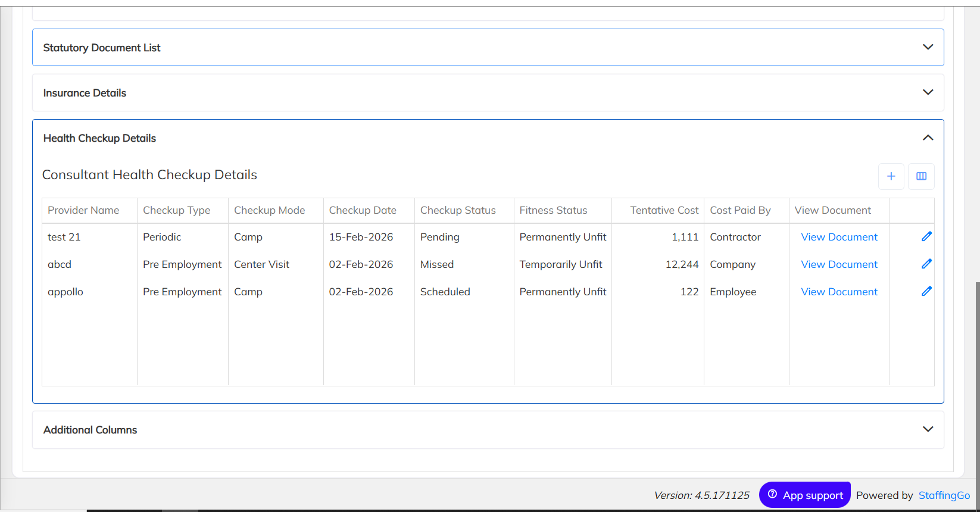Select the '15-Feb-2026' checkup date cell
Viewport: 980px width, 512px height.
(369, 237)
